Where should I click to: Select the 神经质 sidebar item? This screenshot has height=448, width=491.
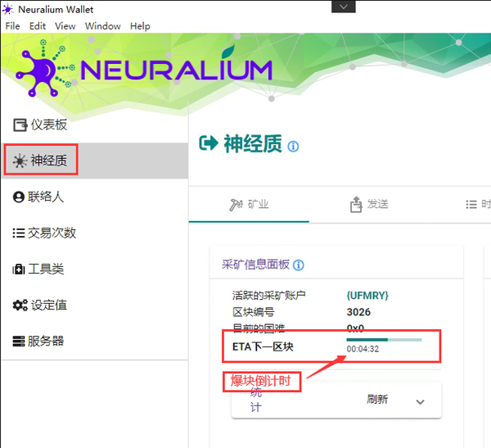(41, 161)
